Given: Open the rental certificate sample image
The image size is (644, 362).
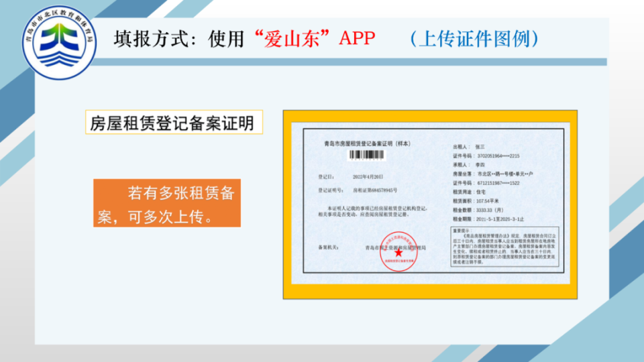Looking at the screenshot, I should coord(430,204).
